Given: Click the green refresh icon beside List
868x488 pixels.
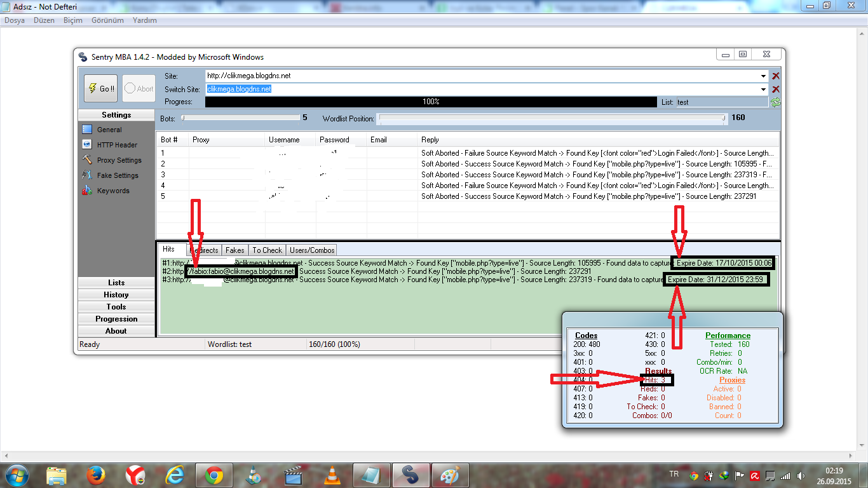Looking at the screenshot, I should coord(775,102).
